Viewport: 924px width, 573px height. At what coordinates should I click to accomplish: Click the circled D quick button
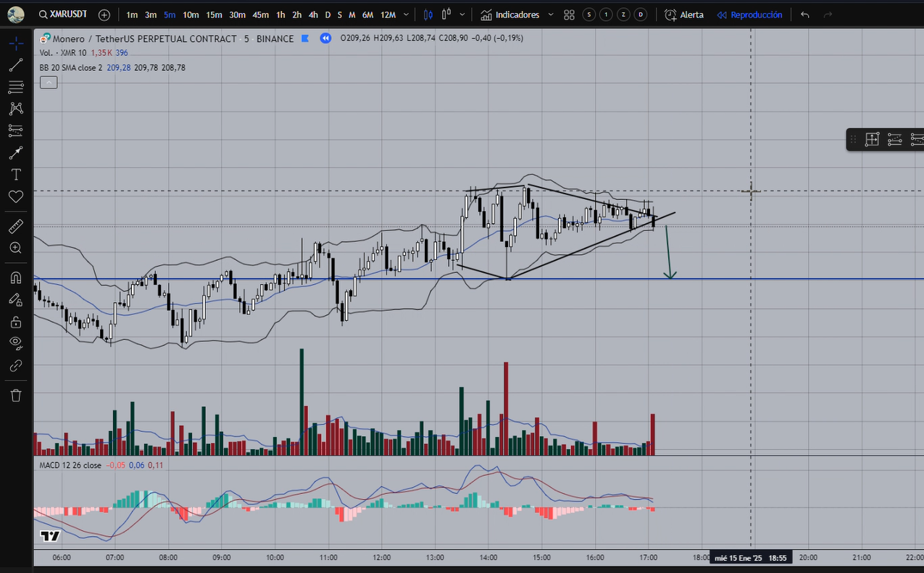point(641,14)
